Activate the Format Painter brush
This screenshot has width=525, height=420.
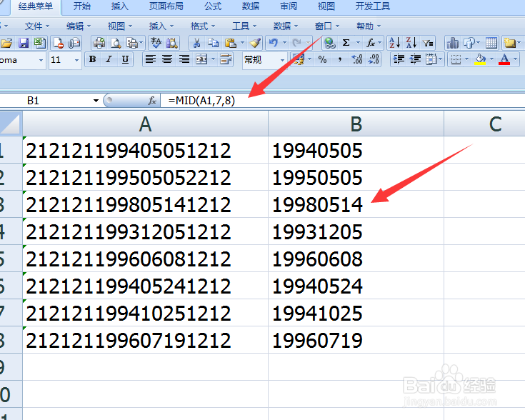(x=255, y=43)
